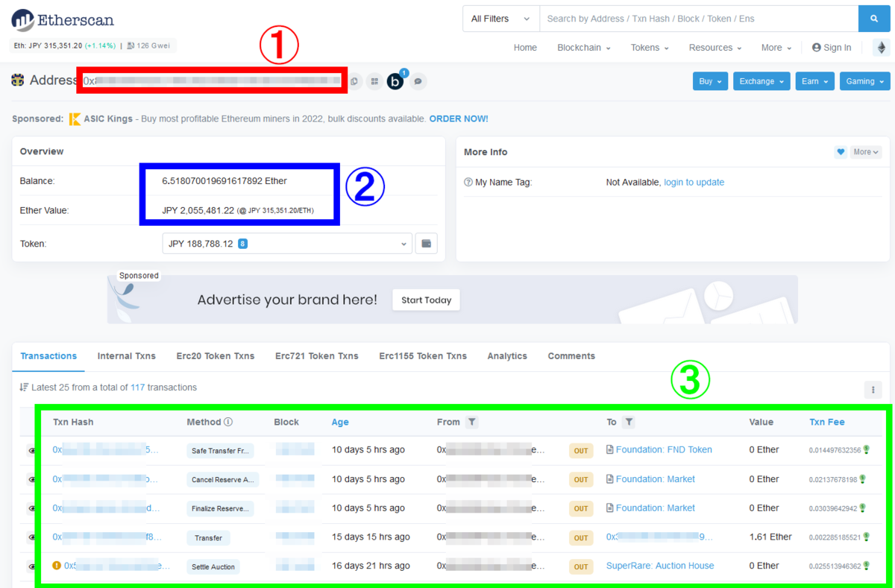
Task: Click the wallet icon next to the Token dropdown
Action: (427, 244)
